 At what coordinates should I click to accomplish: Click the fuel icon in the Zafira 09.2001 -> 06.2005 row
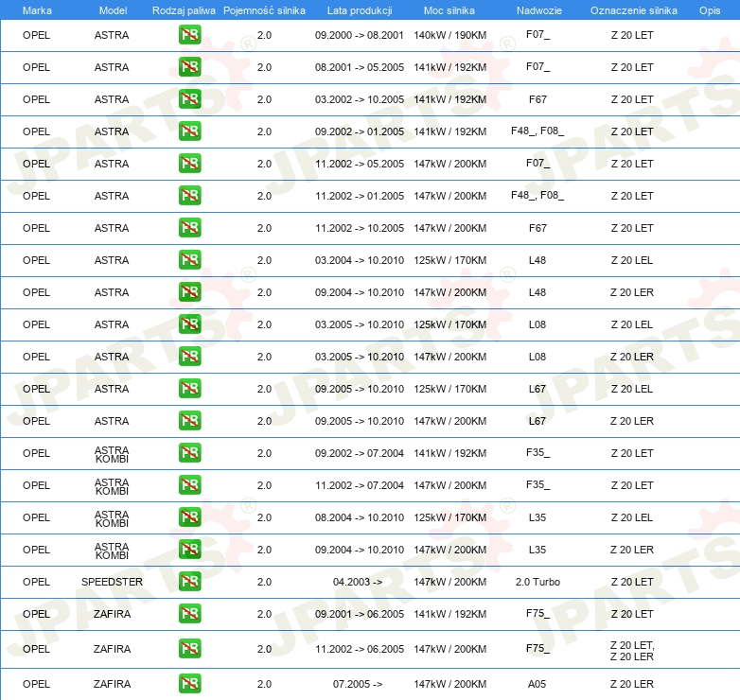(x=189, y=613)
